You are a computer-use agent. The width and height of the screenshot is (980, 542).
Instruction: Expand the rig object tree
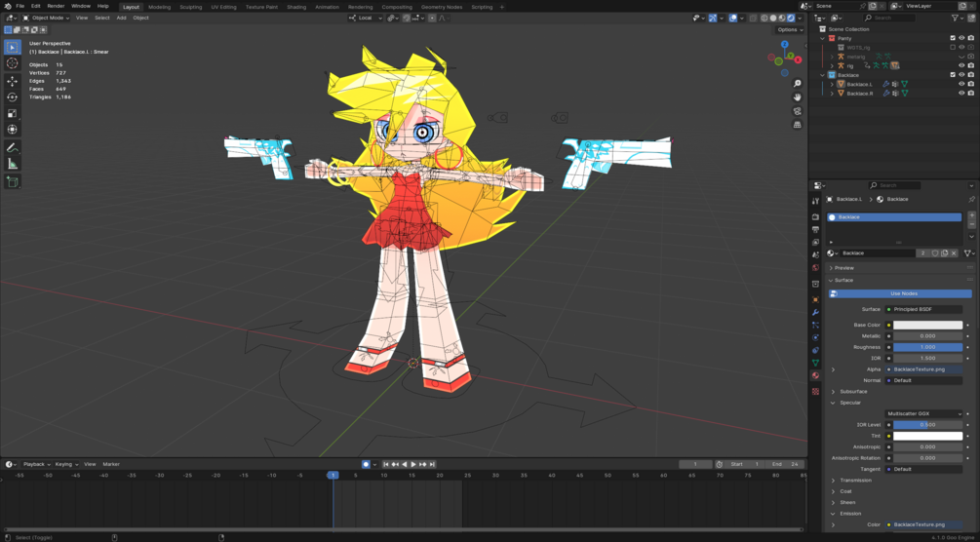click(832, 65)
